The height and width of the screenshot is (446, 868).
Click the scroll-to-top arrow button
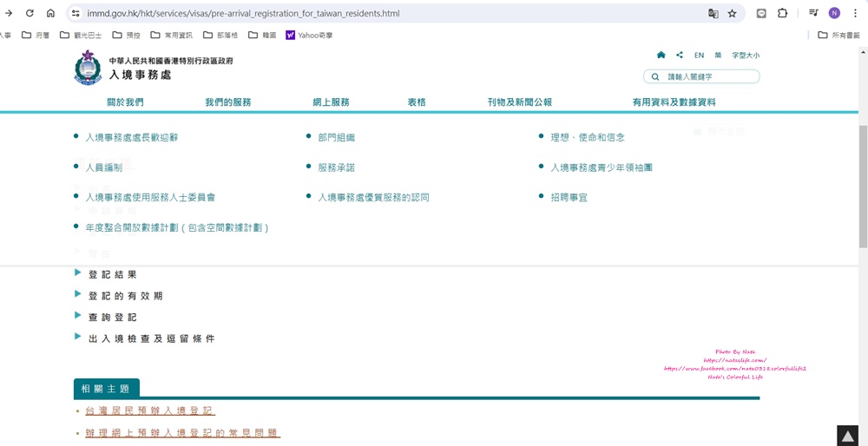click(846, 436)
